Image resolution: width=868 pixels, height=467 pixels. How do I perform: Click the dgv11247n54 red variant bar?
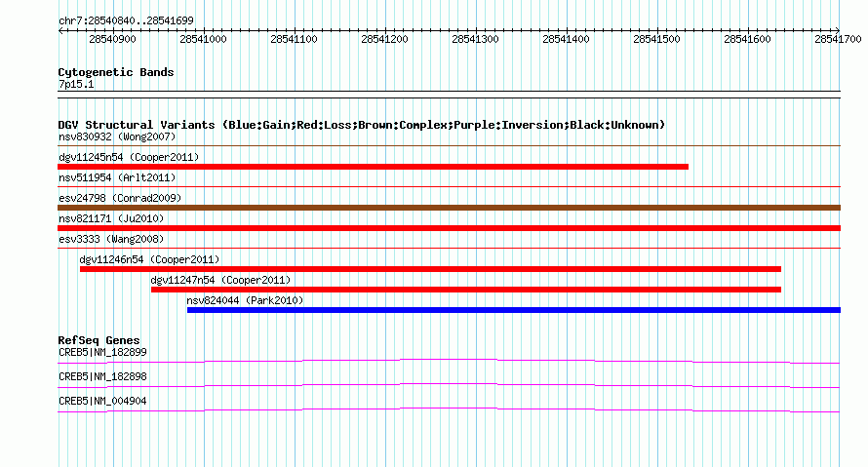click(x=466, y=290)
